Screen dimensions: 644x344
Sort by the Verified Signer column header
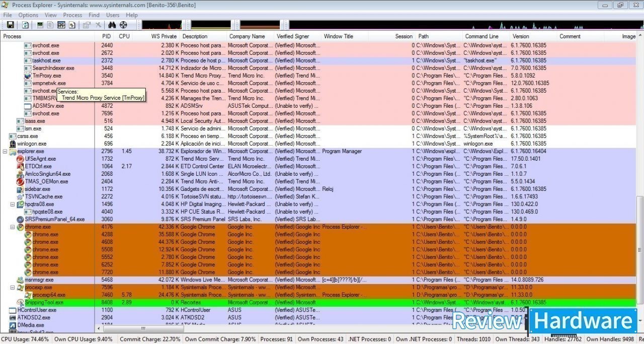pos(297,36)
